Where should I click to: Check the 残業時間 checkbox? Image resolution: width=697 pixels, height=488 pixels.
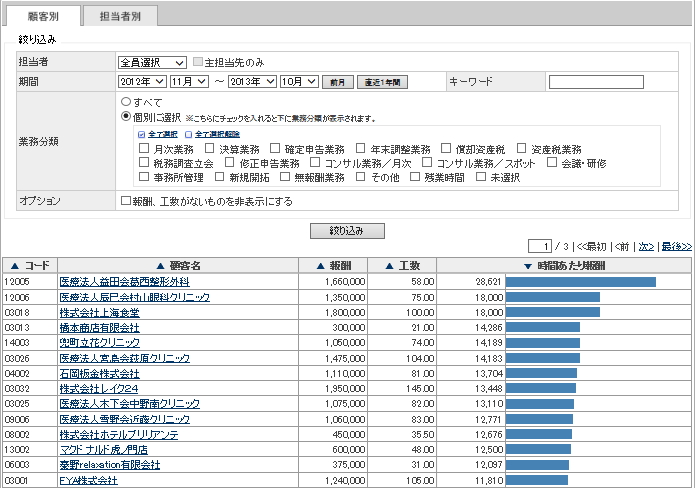(414, 176)
